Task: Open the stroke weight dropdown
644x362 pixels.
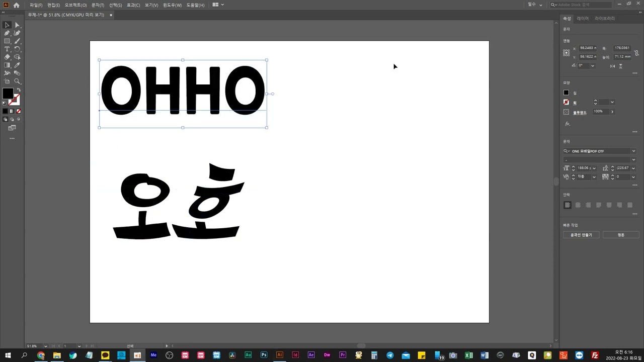Action: (612, 102)
